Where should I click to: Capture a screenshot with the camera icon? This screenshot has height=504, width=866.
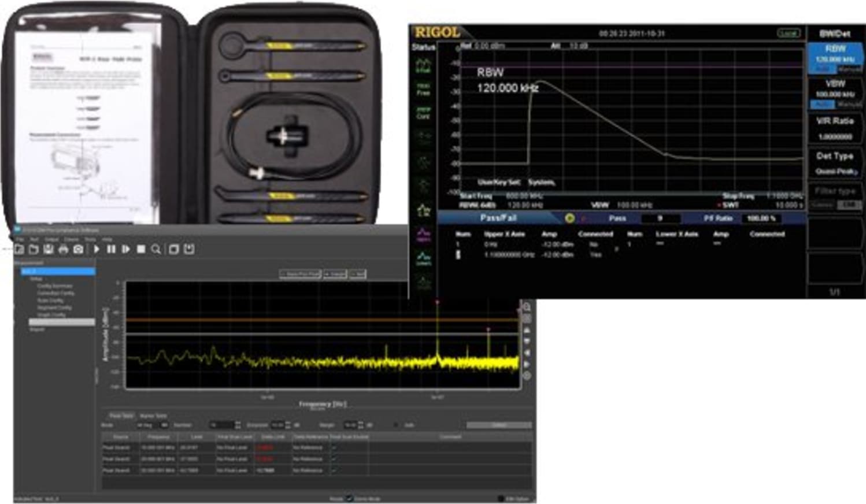(x=79, y=249)
